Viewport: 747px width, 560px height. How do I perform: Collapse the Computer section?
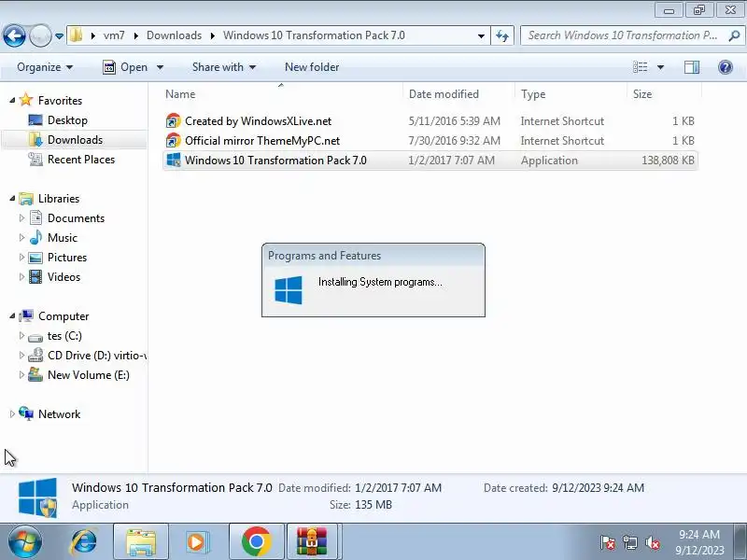point(12,316)
